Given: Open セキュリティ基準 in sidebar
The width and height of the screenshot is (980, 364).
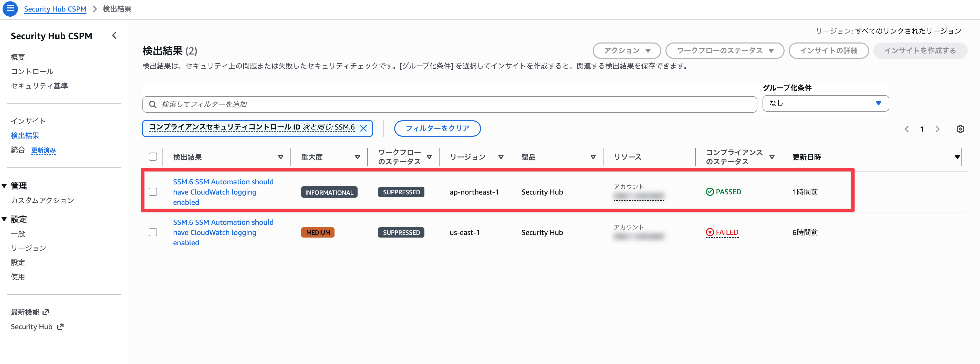Looking at the screenshot, I should click(39, 86).
